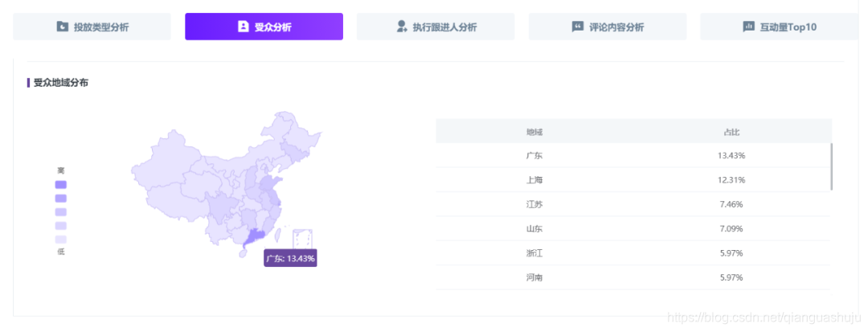
Task: Open the 评论内容分析 tab
Action: [608, 27]
